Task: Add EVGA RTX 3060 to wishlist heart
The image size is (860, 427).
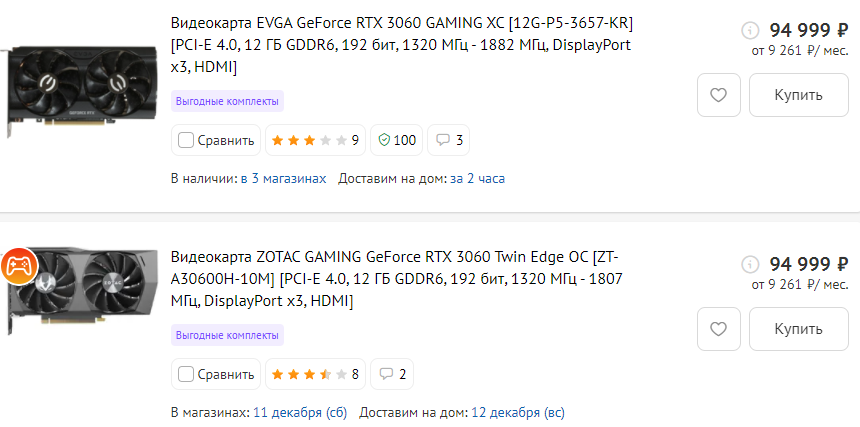Action: (x=718, y=95)
